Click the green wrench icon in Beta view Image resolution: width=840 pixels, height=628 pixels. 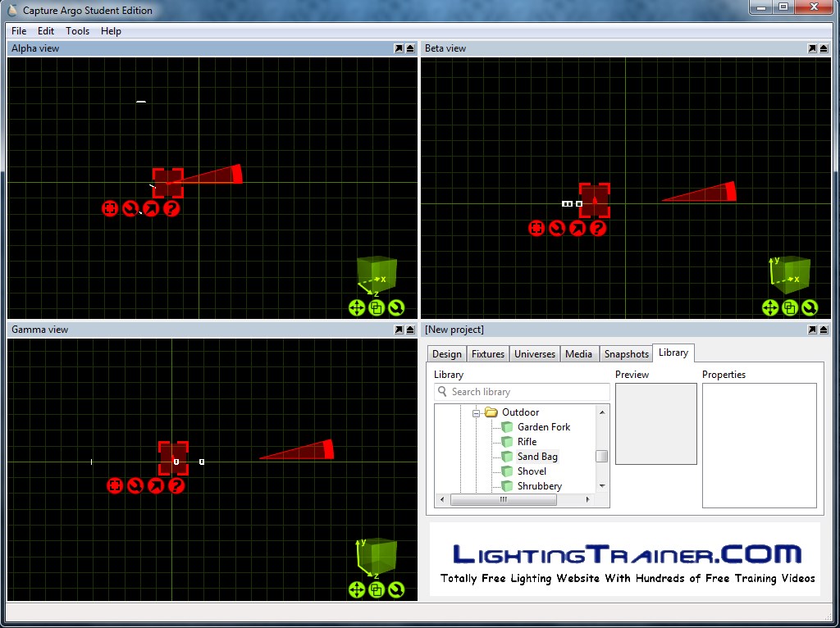[x=810, y=307]
